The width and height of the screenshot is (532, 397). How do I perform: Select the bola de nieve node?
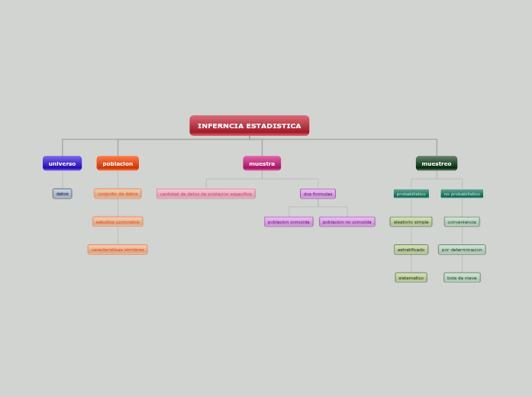(x=462, y=278)
